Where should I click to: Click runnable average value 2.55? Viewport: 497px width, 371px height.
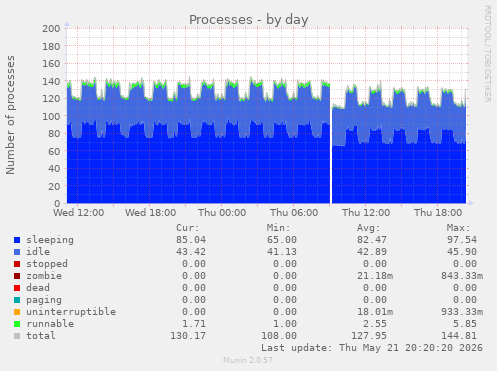375,324
